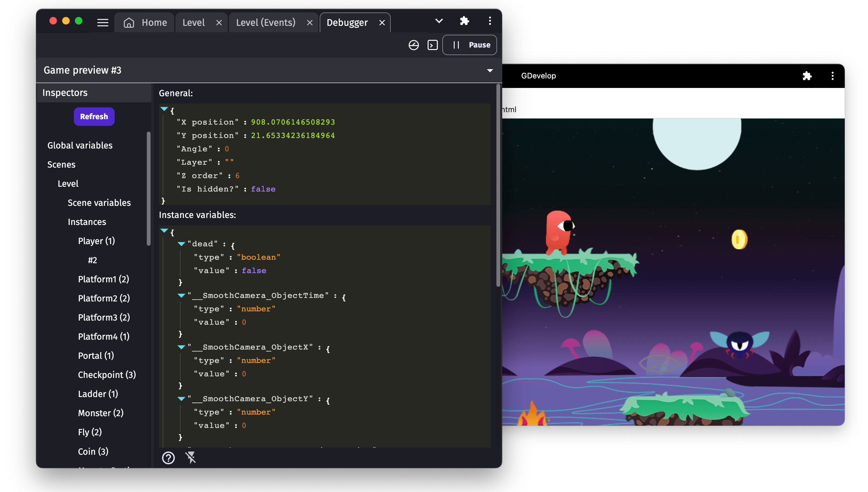Screen dimensions: 868x492
Task: Click the Home tab house icon
Action: click(x=129, y=23)
